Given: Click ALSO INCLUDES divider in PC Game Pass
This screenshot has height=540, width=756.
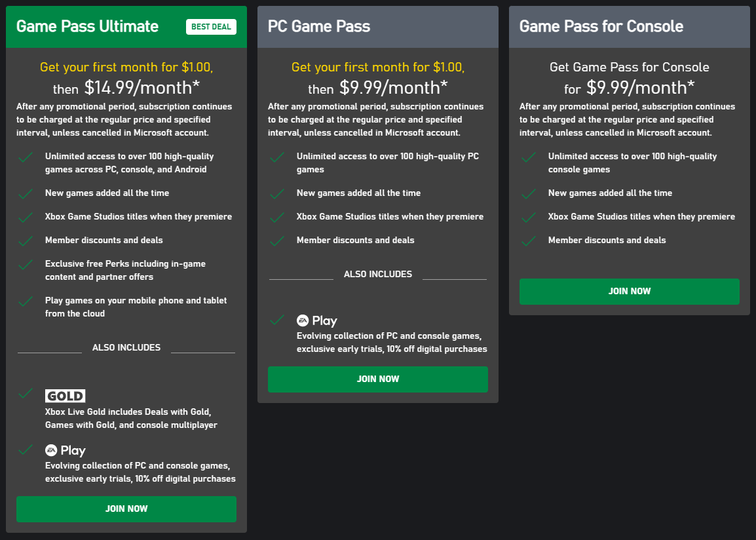Looking at the screenshot, I should [x=378, y=274].
